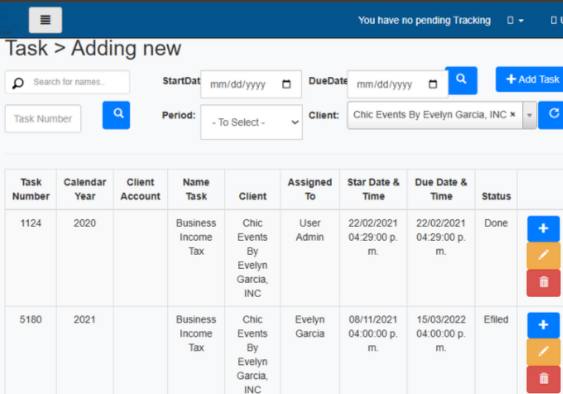Click the DueDate date field

[397, 85]
